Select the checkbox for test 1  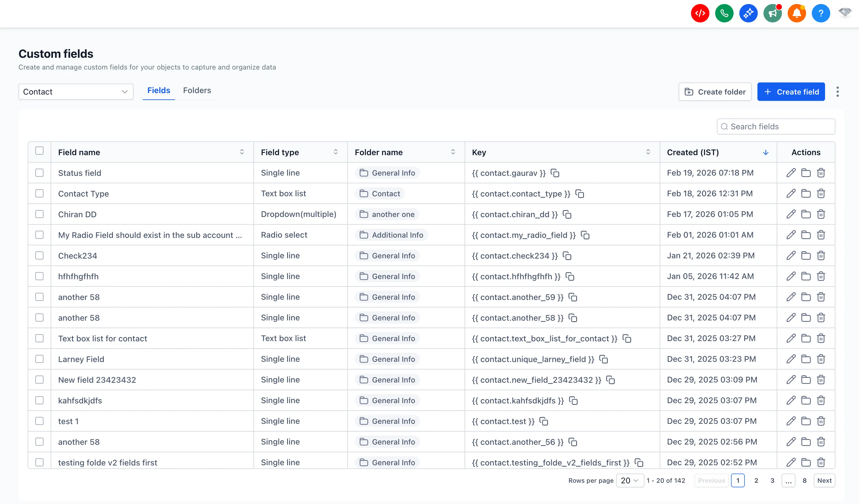pos(39,421)
